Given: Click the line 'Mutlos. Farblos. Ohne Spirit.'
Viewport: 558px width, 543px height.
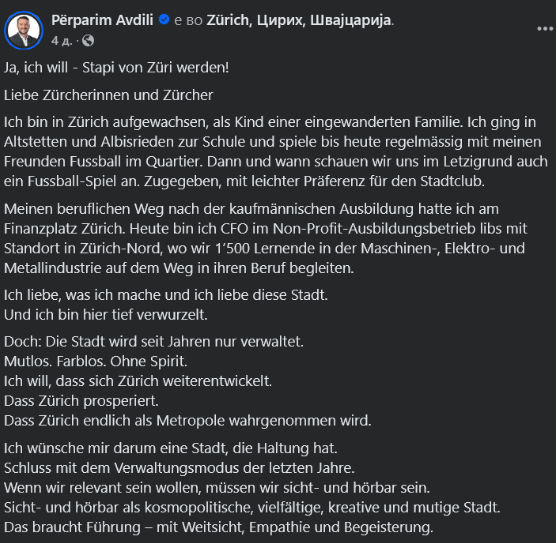Looking at the screenshot, I should point(95,361).
